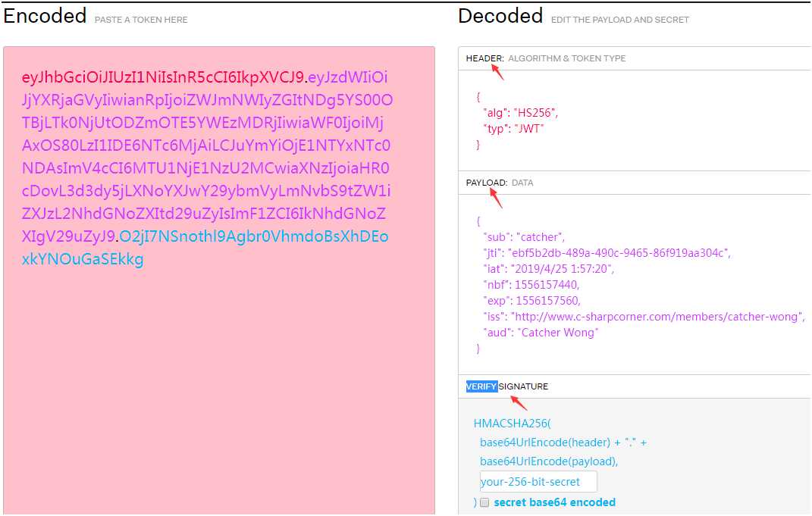Screen dimensions: 812x516
Task: Click the Encoded heading
Action: [45, 16]
